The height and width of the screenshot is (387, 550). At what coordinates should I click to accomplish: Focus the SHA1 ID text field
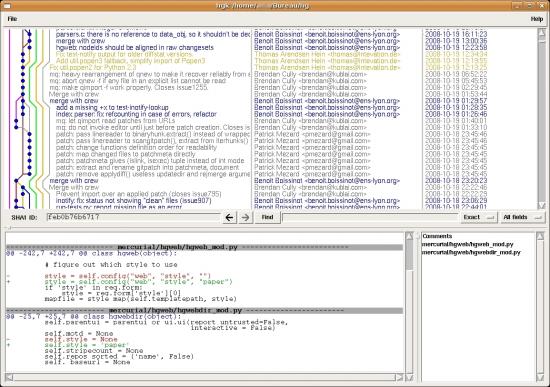(133, 217)
